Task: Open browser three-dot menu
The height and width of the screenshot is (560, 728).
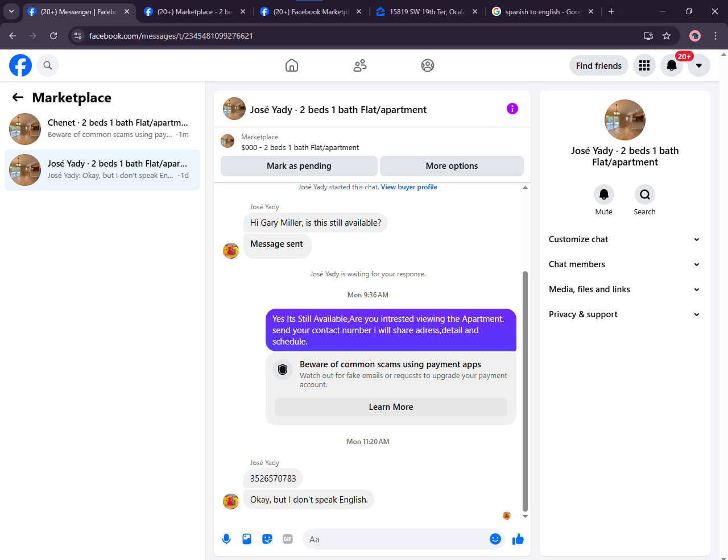Action: click(715, 36)
